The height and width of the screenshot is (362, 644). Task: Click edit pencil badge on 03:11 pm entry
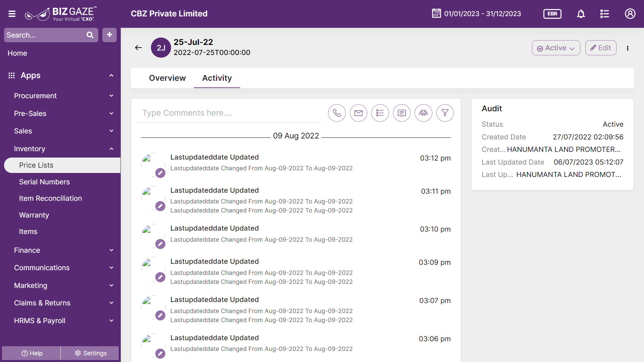[x=160, y=206]
